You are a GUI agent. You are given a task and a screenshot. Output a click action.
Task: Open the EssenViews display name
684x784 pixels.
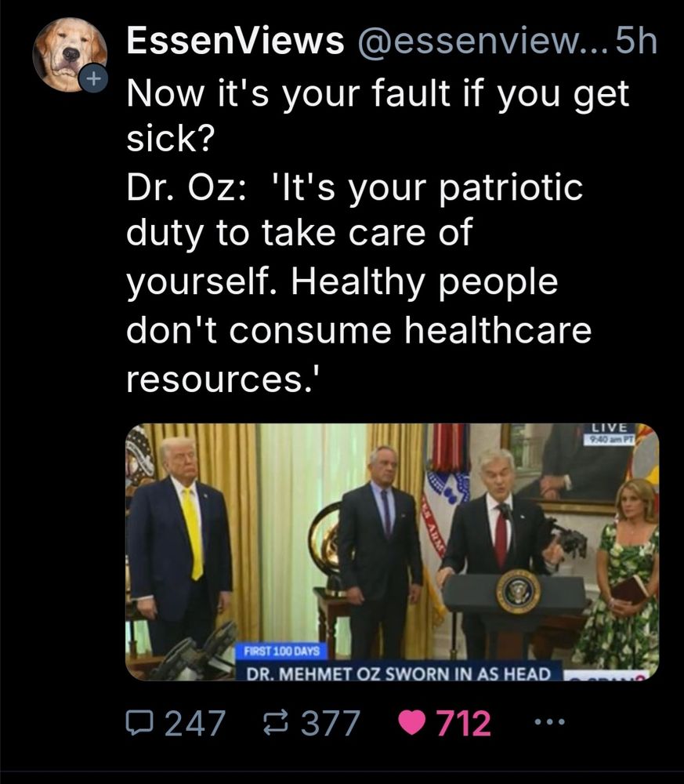click(235, 41)
